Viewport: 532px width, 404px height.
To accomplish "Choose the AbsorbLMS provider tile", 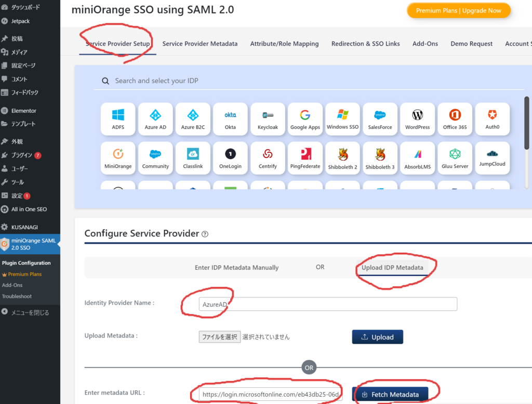I will (x=417, y=158).
